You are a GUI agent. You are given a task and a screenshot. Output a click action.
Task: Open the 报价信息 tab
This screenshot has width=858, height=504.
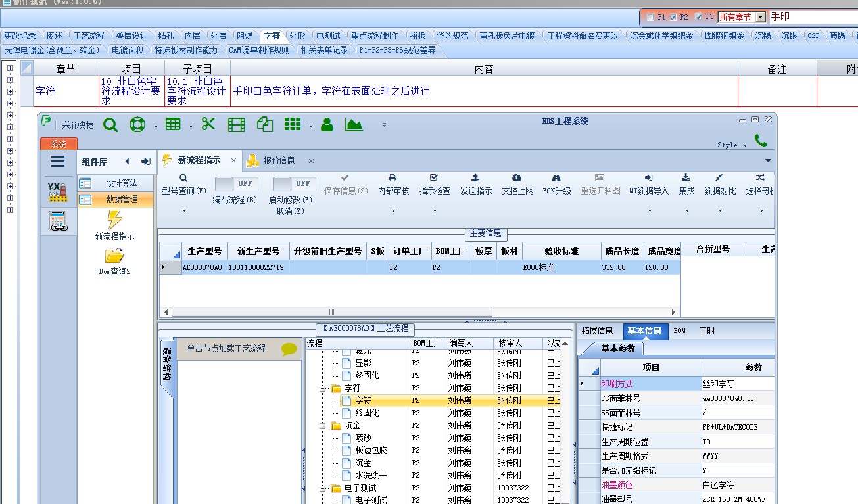[279, 160]
